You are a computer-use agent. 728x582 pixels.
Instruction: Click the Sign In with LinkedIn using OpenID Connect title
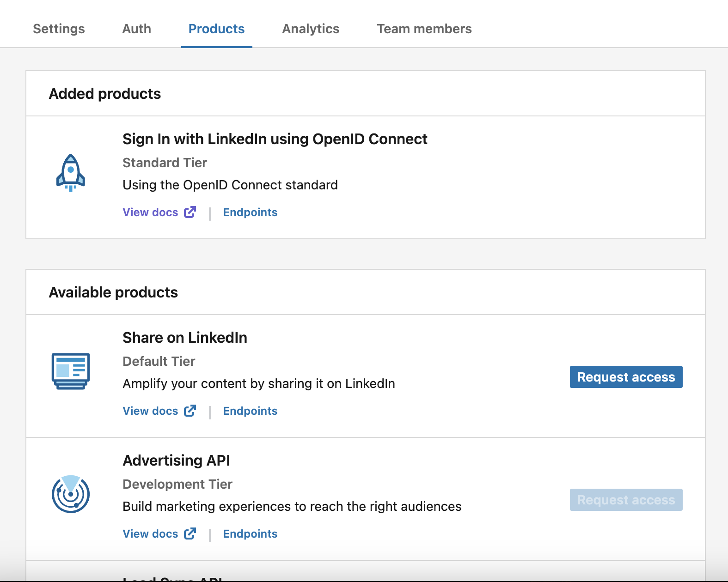[x=275, y=139]
